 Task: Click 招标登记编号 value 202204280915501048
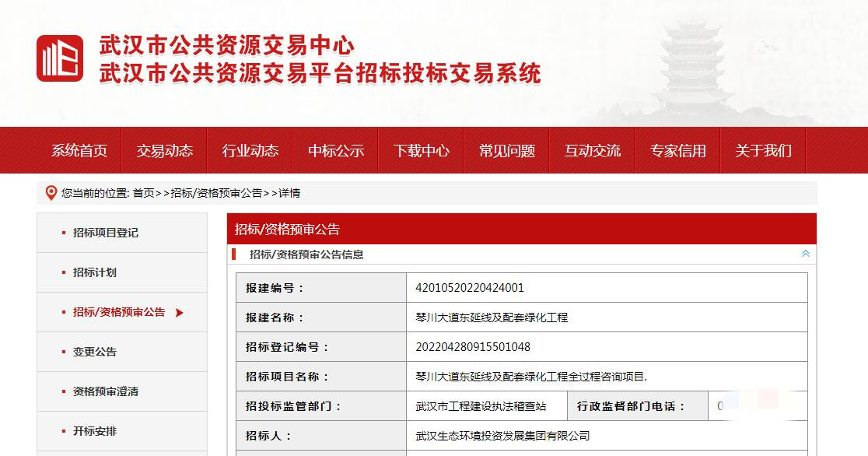tap(473, 347)
